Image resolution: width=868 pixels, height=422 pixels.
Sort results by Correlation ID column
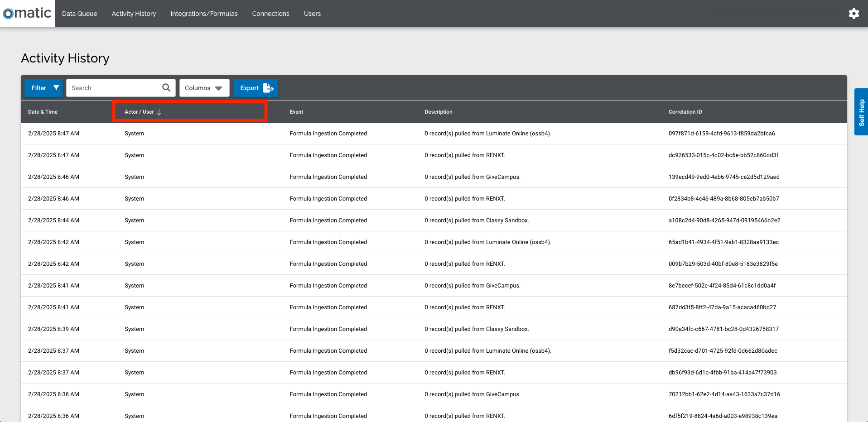[685, 112]
